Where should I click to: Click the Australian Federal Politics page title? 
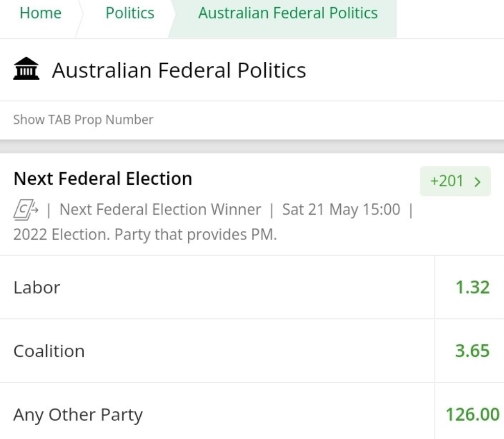179,70
